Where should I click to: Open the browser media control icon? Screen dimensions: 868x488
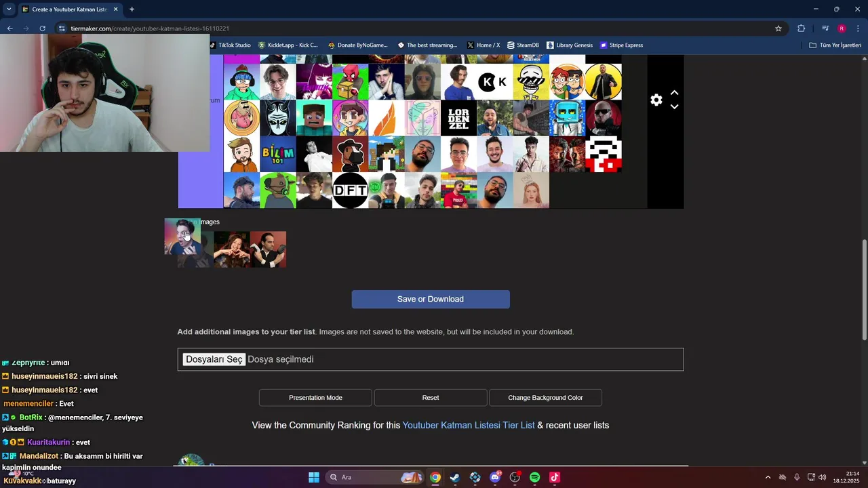point(825,28)
